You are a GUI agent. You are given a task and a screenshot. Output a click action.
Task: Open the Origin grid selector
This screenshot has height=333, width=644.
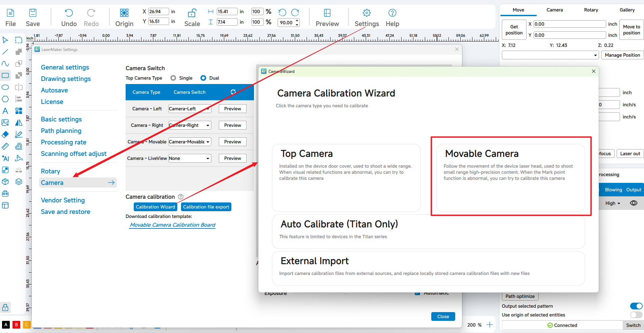tap(124, 13)
